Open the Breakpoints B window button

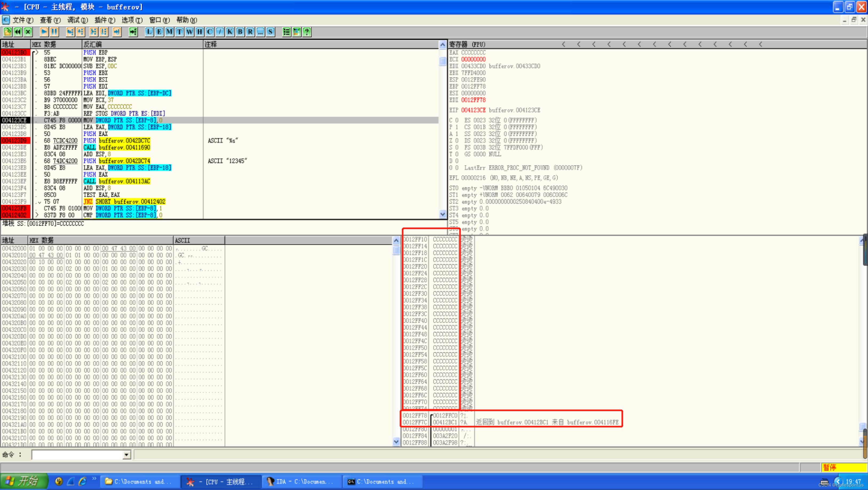coord(240,32)
